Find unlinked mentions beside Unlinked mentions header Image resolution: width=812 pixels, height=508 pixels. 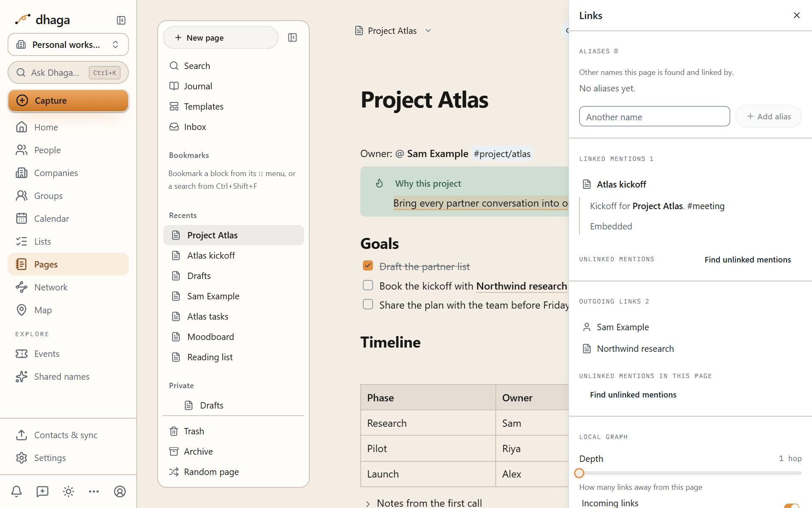(747, 260)
